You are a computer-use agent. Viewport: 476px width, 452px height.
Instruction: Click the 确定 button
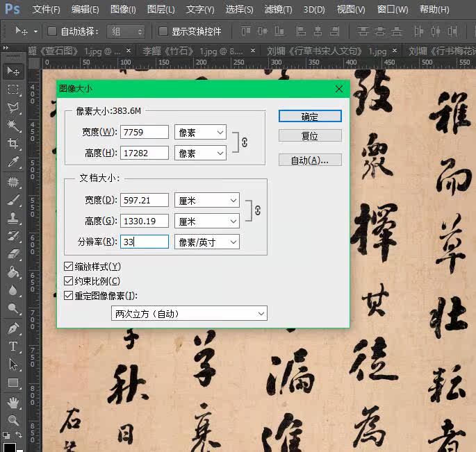pyautogui.click(x=310, y=116)
